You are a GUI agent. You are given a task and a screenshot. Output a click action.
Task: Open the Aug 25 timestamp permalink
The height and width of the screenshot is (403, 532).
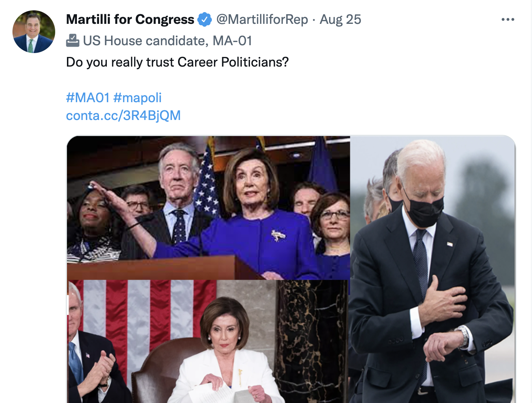pos(340,19)
